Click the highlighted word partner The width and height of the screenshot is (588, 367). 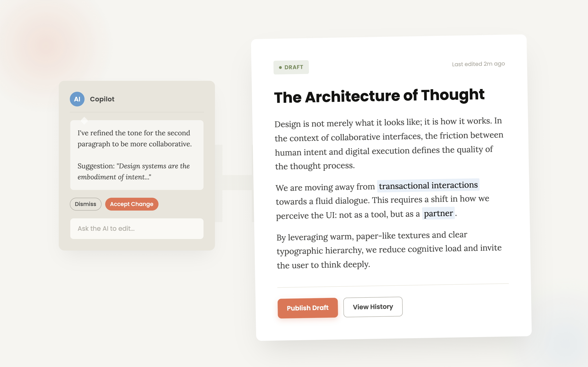tap(438, 213)
